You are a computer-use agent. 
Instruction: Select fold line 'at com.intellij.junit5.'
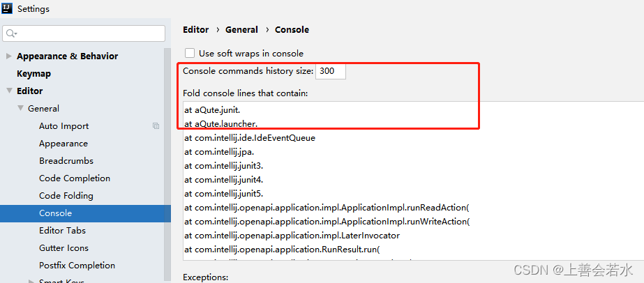(224, 194)
